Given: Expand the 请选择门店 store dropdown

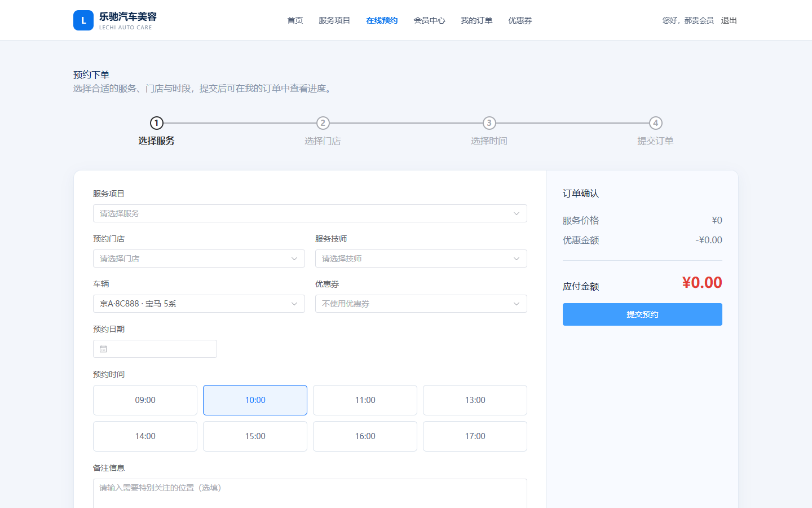Looking at the screenshot, I should [199, 259].
